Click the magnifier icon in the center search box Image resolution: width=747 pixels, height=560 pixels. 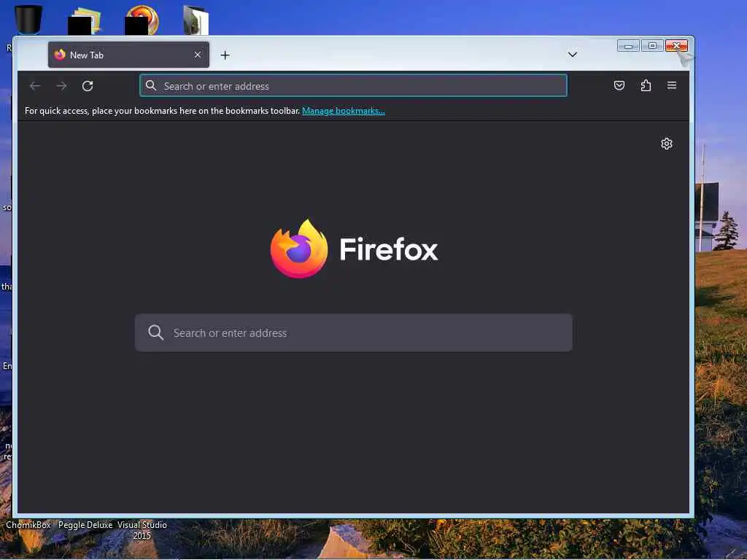pos(156,332)
